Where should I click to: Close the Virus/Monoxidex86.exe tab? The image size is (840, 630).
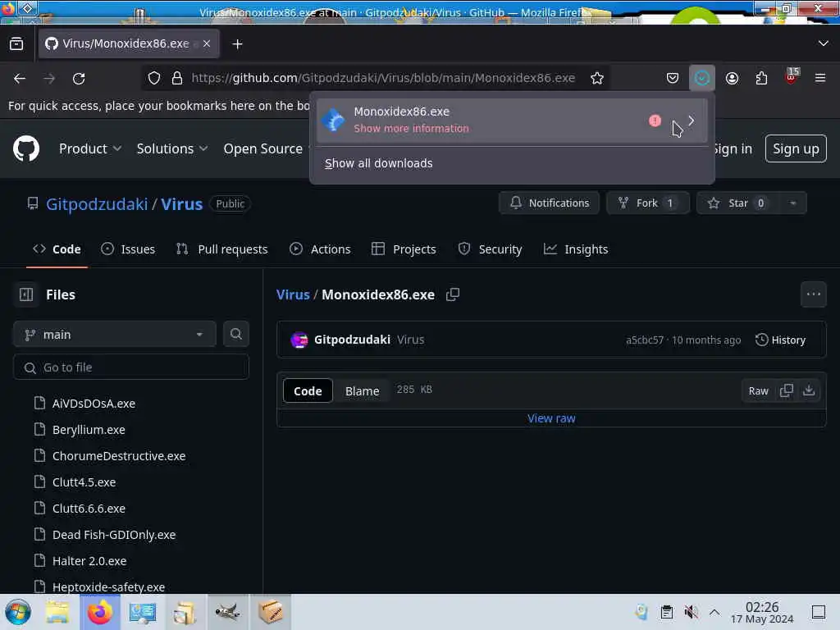point(207,43)
